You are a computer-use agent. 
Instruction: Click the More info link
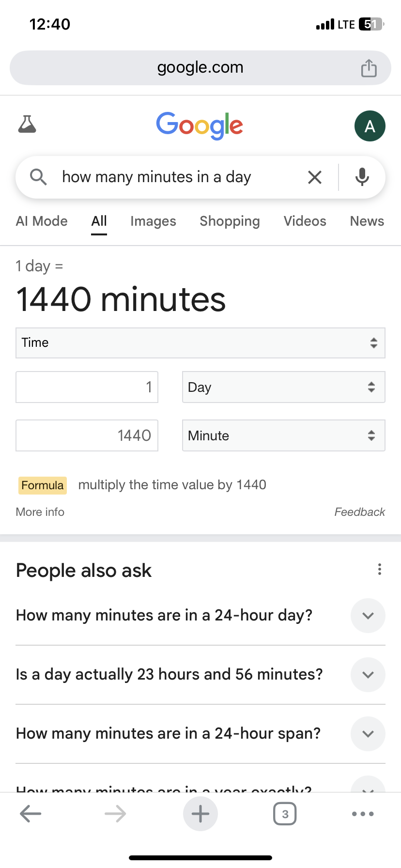pos(40,512)
